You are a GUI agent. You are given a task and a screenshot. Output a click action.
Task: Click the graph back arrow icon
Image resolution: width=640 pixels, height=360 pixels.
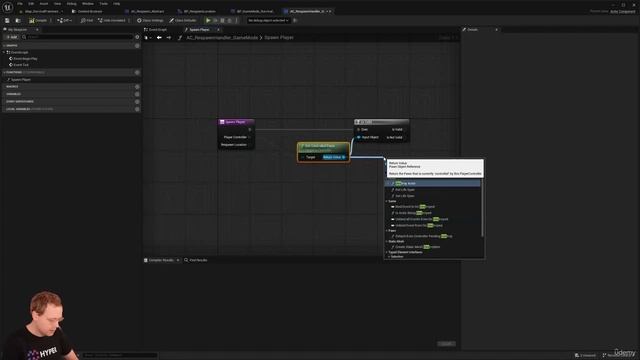tap(159, 38)
